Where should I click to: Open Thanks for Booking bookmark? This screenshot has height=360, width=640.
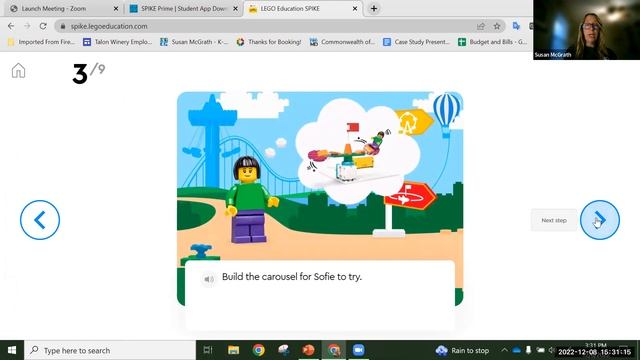pyautogui.click(x=269, y=42)
